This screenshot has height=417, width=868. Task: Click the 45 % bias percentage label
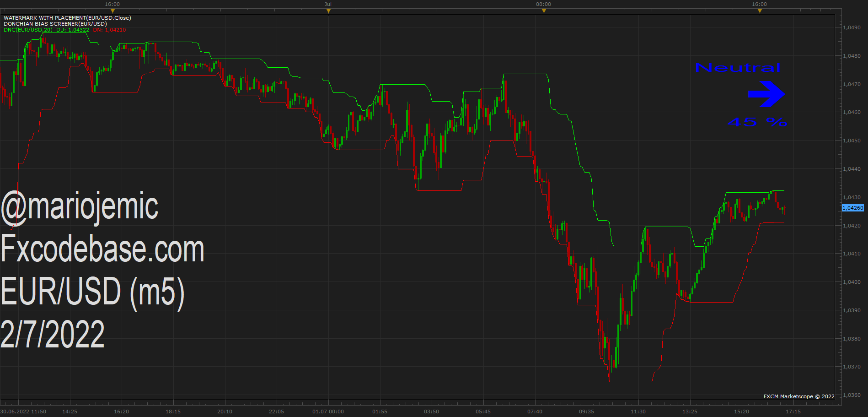(757, 122)
